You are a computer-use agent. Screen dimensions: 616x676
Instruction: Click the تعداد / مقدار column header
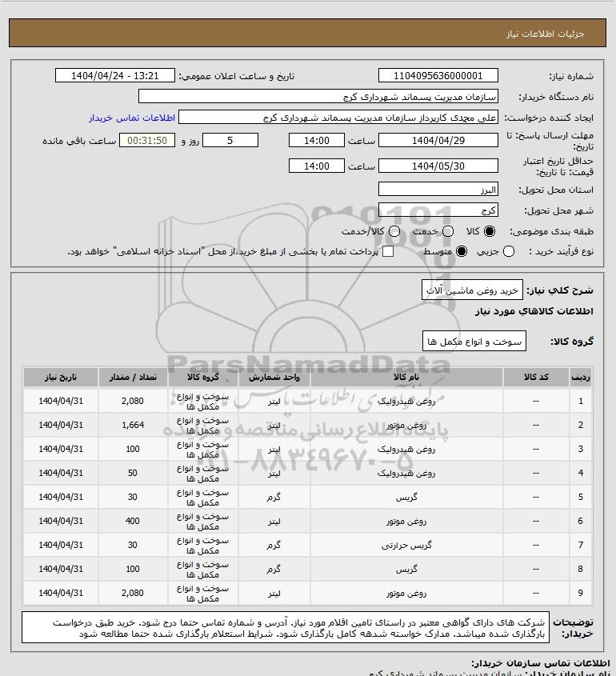tap(133, 378)
